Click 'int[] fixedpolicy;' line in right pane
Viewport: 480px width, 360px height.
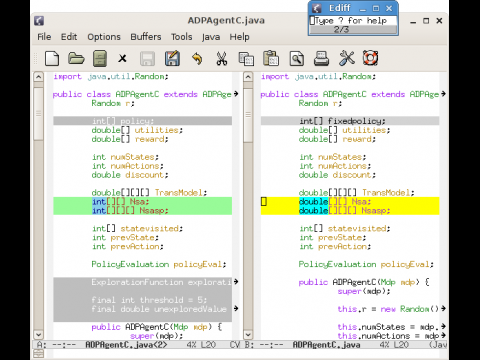(350, 121)
